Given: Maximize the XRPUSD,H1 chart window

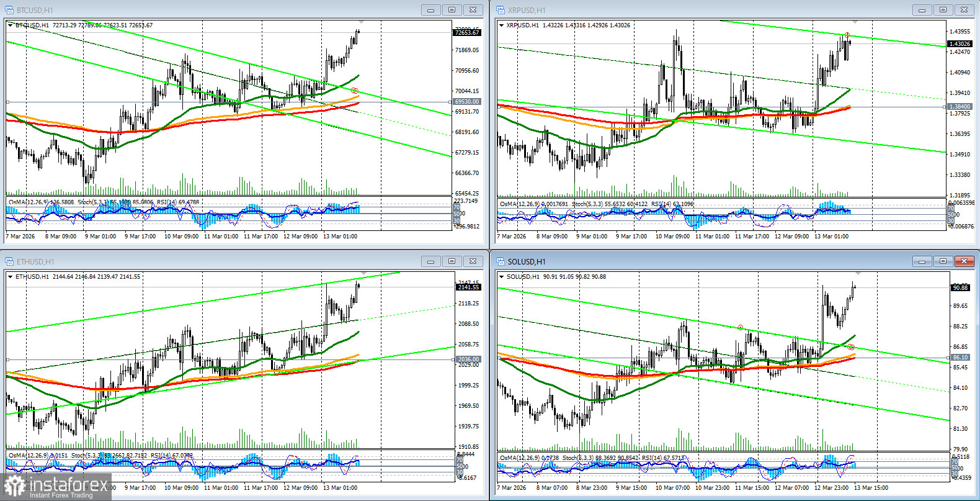Looking at the screenshot, I should pos(943,10).
